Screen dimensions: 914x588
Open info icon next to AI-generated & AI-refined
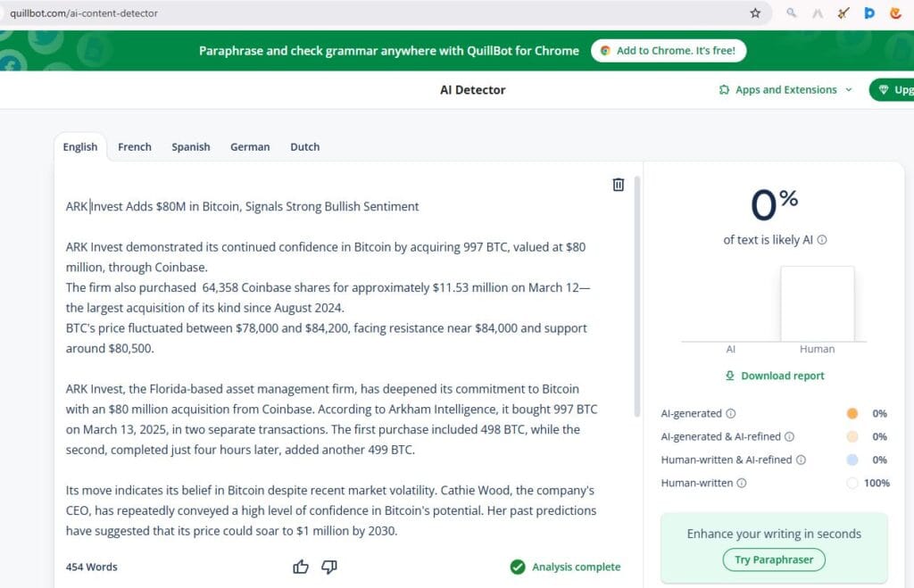(789, 436)
